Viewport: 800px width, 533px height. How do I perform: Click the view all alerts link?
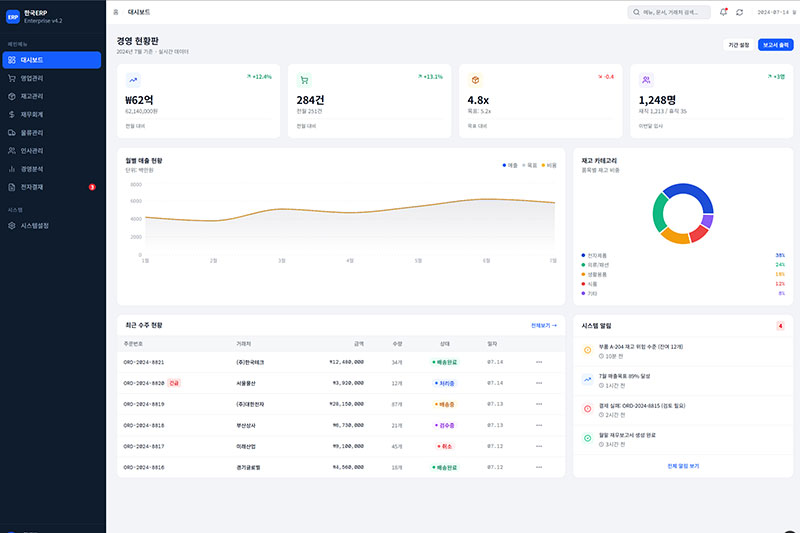(683, 466)
